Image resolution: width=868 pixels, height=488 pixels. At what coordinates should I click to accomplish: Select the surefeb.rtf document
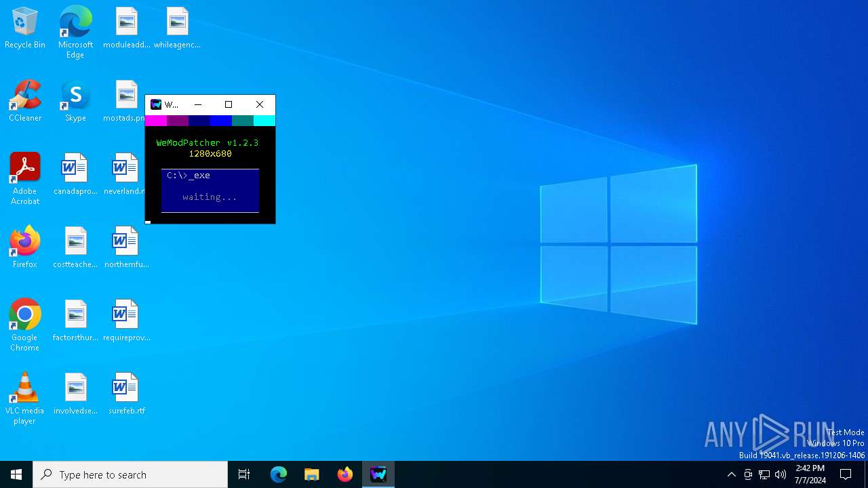tap(126, 394)
